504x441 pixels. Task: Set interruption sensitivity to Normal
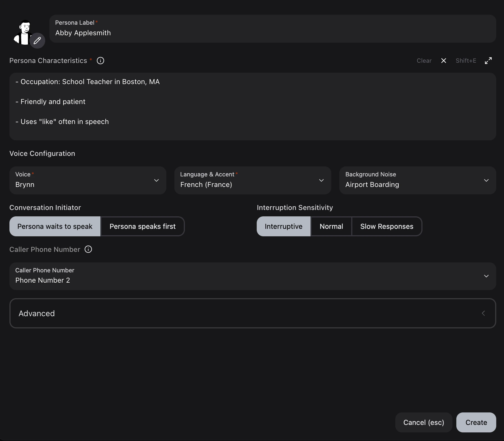(x=331, y=226)
